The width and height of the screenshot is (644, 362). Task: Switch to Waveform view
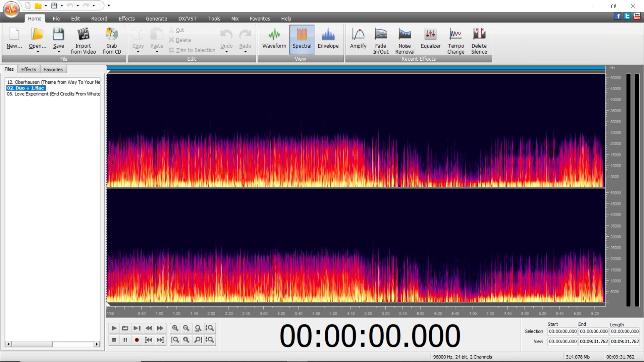274,39
